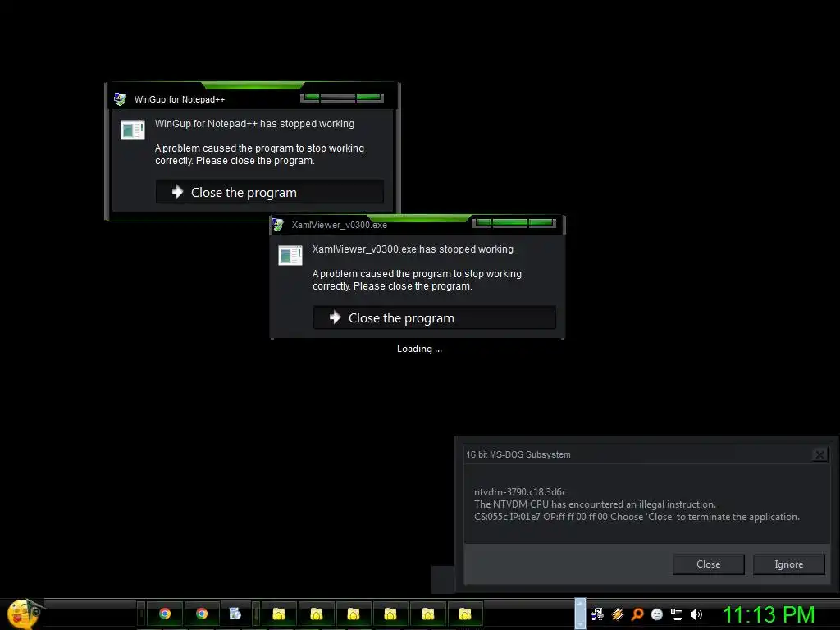
Task: Click Ignore in the MS-DOS Subsystem dialog
Action: [788, 564]
